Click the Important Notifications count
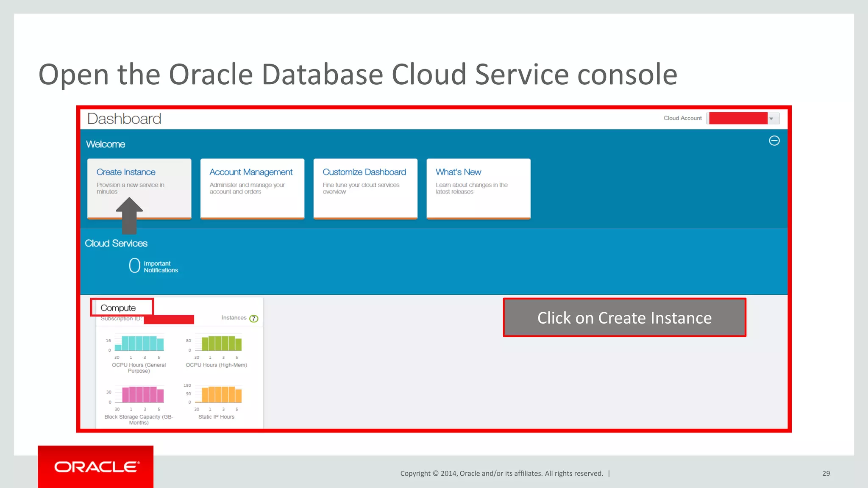 click(x=134, y=266)
